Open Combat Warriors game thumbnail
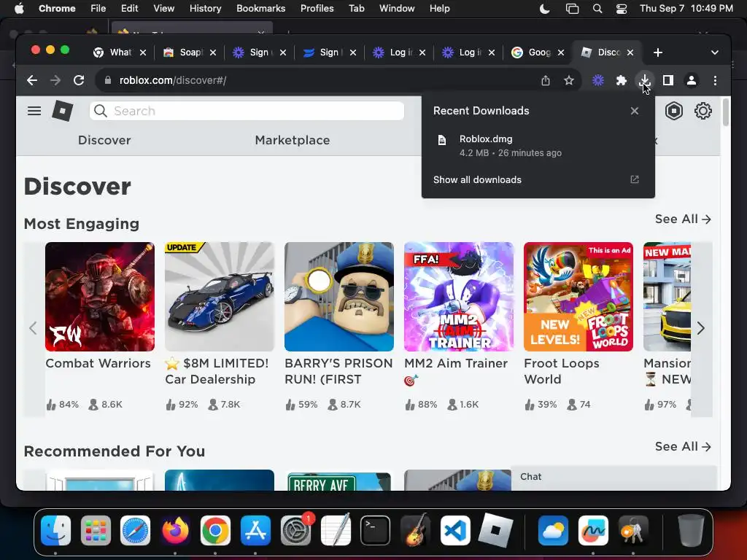The image size is (747, 560). [x=99, y=297]
